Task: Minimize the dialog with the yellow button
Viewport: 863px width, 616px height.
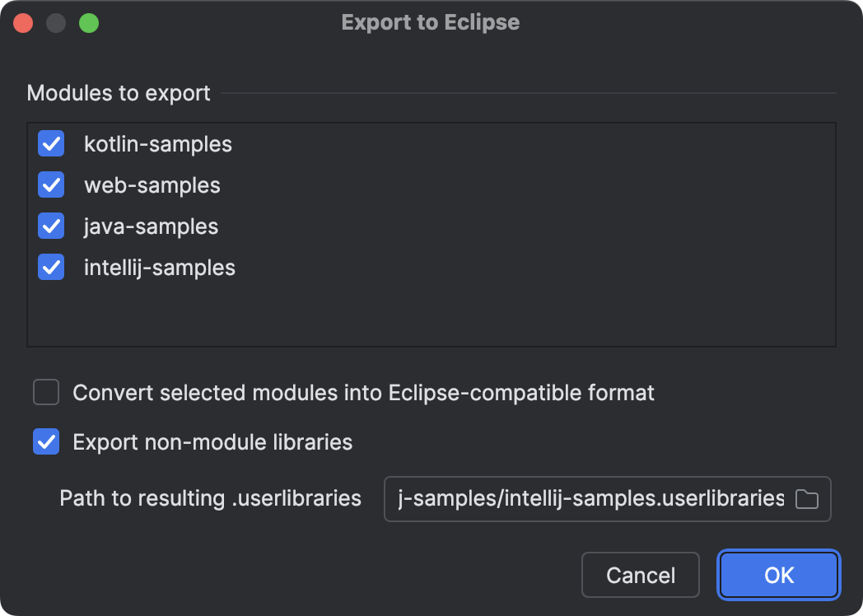Action: point(56,22)
